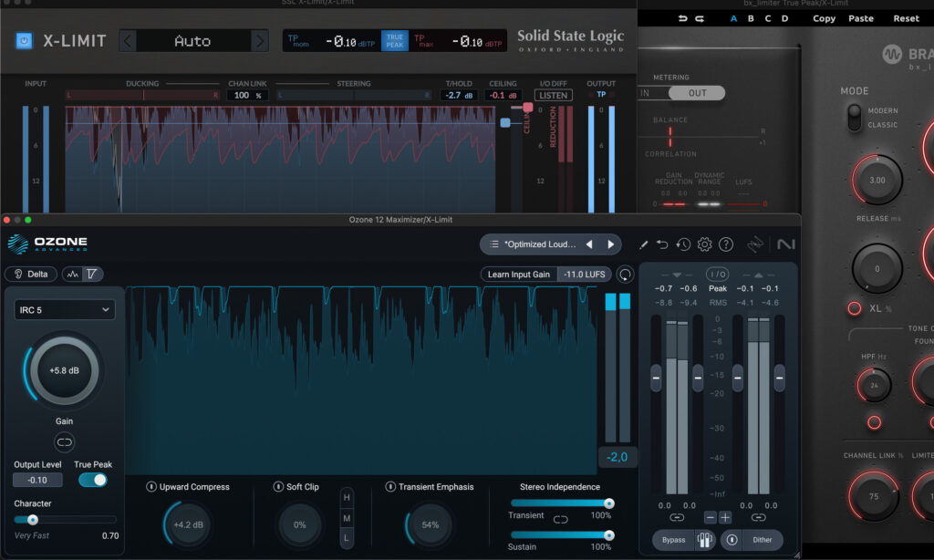Open the history clock icon in Ozone
Viewport: 934px width, 560px height.
click(683, 244)
